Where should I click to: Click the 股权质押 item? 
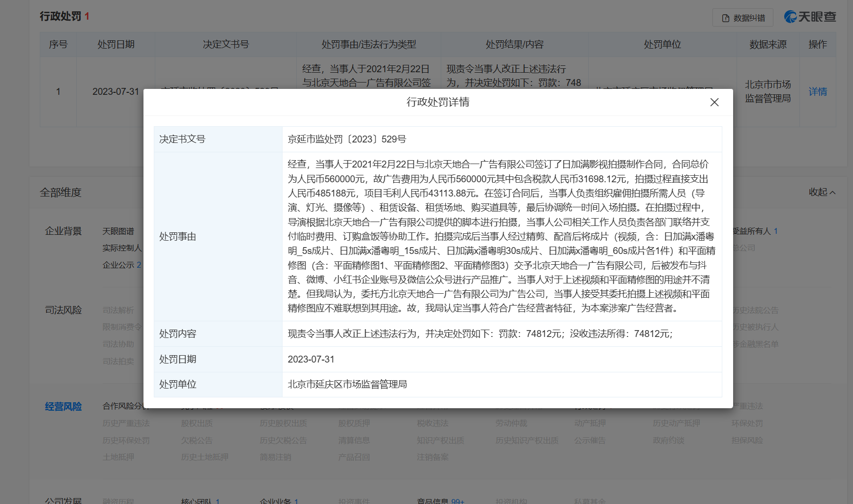[354, 423]
